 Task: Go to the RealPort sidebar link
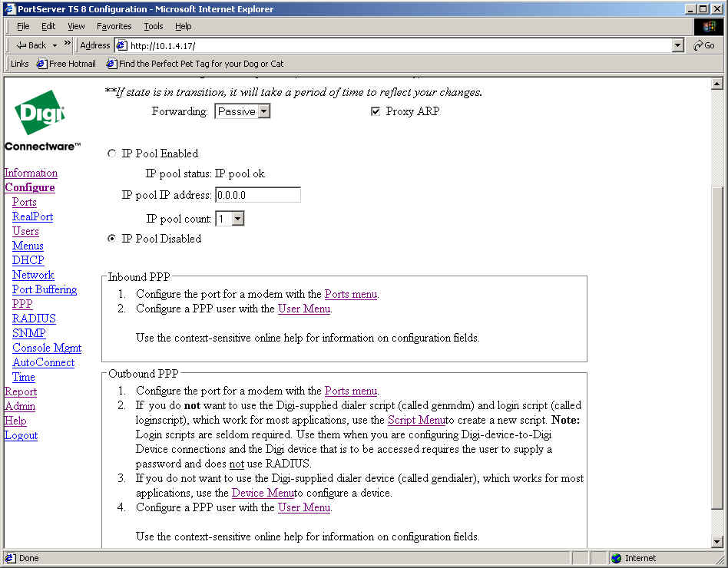(32, 216)
